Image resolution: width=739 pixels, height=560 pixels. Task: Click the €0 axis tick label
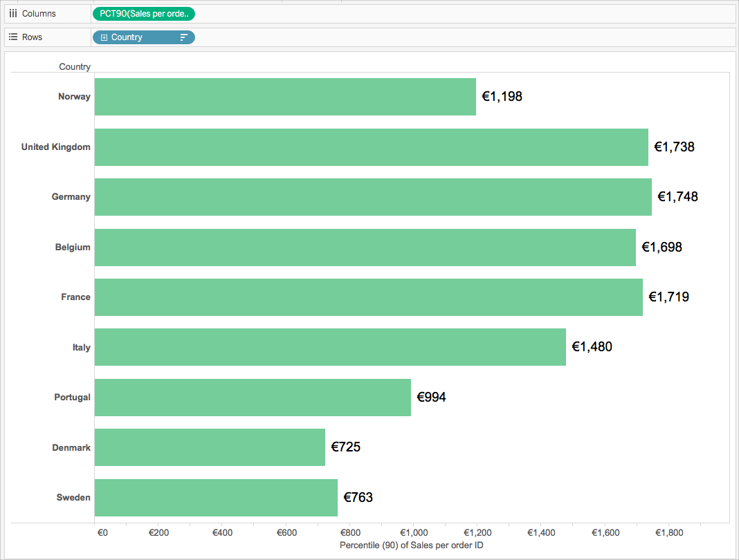tap(102, 532)
